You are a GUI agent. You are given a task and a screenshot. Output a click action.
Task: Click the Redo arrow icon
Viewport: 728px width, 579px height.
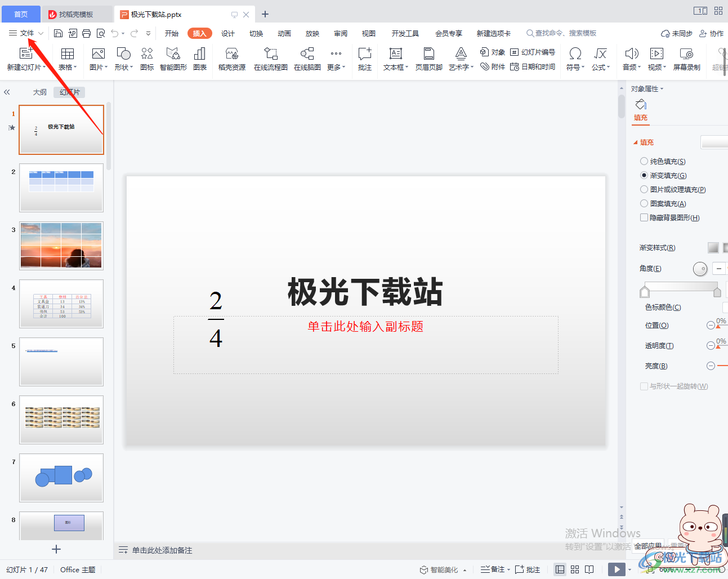point(135,33)
